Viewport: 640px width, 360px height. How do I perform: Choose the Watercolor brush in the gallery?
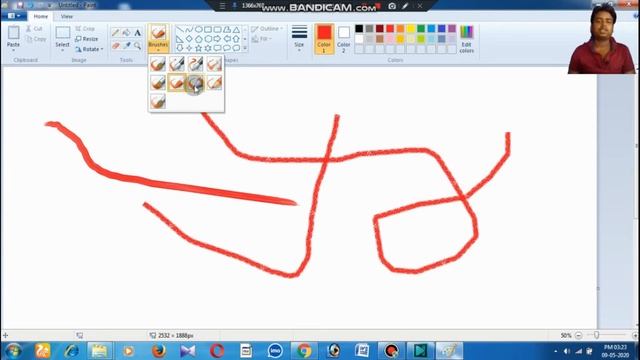(158, 101)
